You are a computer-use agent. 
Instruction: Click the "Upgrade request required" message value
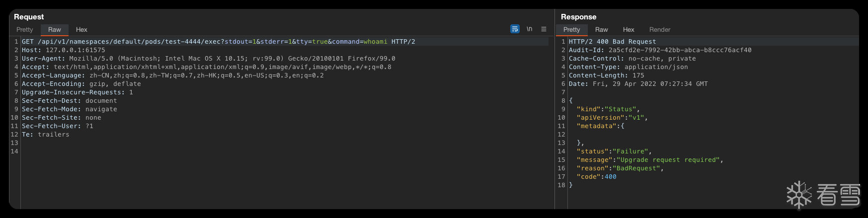coord(668,160)
